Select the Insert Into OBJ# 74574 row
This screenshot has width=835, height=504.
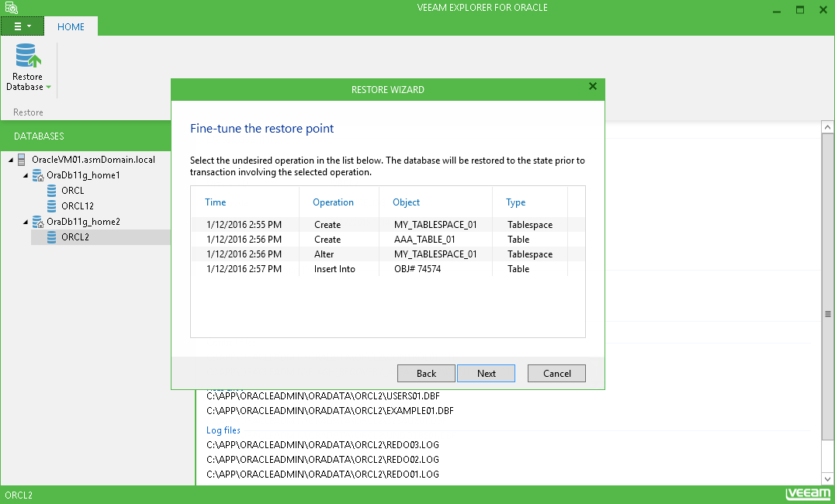[386, 269]
